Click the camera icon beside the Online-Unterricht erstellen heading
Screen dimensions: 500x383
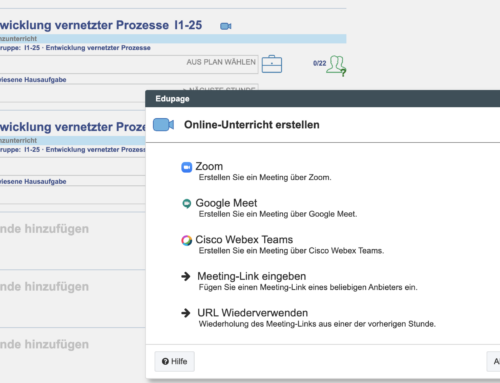pyautogui.click(x=163, y=125)
